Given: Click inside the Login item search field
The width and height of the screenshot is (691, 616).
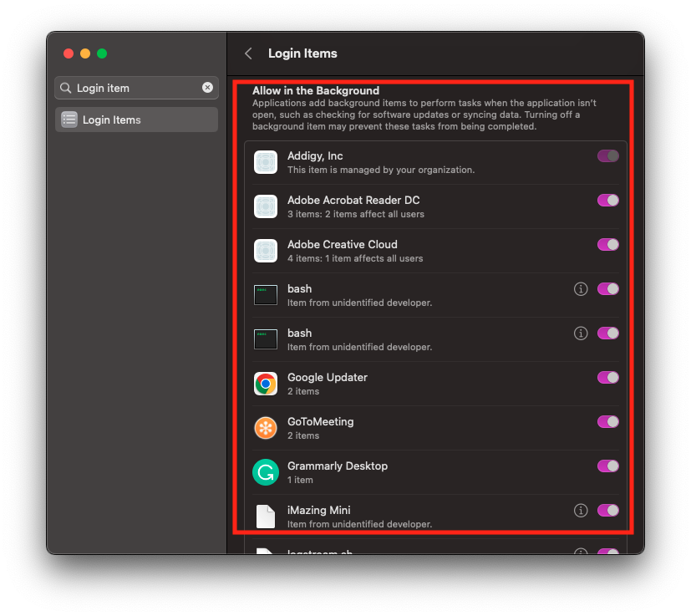Looking at the screenshot, I should (x=137, y=88).
